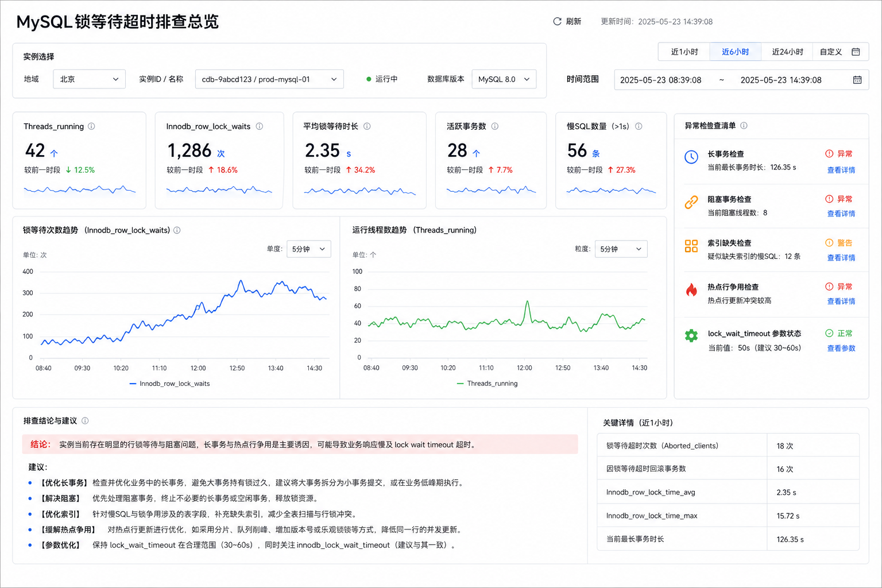Click the Innodb_row_lock_waits sparkline thumbnail
The width and height of the screenshot is (882, 588).
point(219,189)
